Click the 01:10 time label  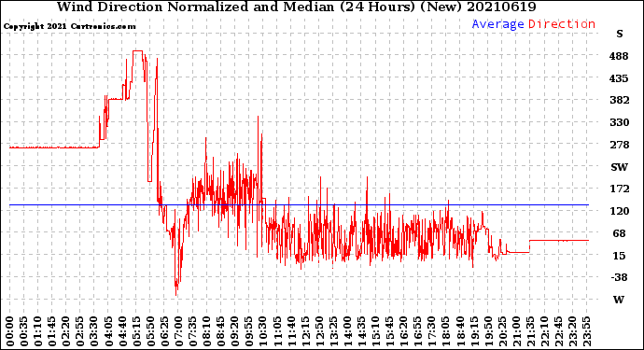[x=37, y=331]
